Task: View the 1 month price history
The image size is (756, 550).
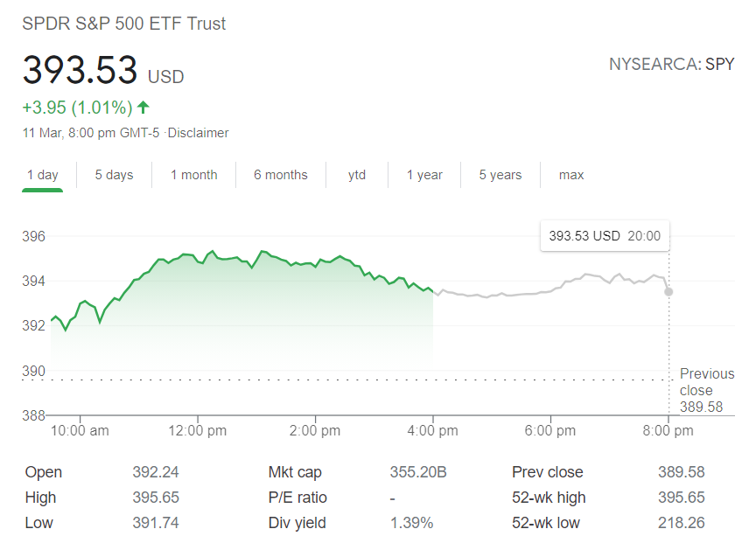Action: 193,175
